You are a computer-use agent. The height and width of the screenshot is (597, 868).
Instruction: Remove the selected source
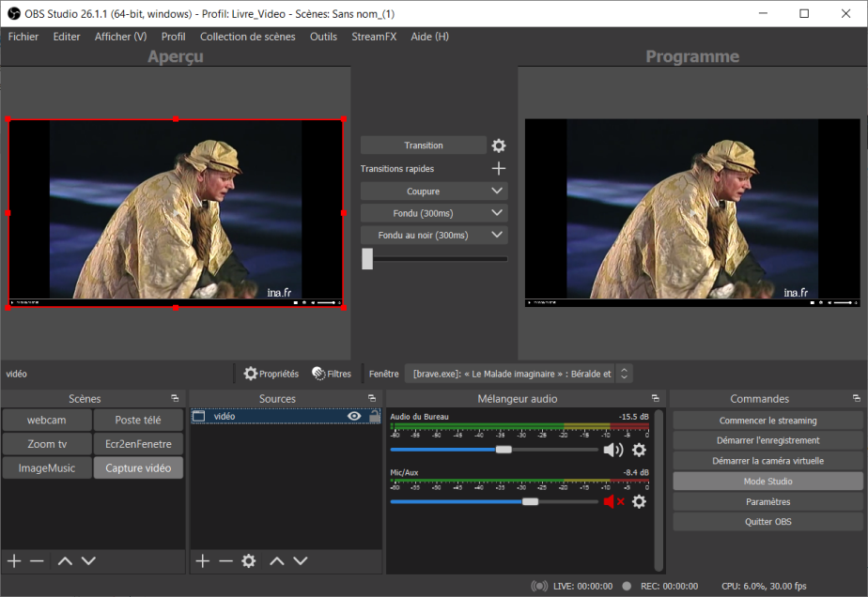point(225,561)
